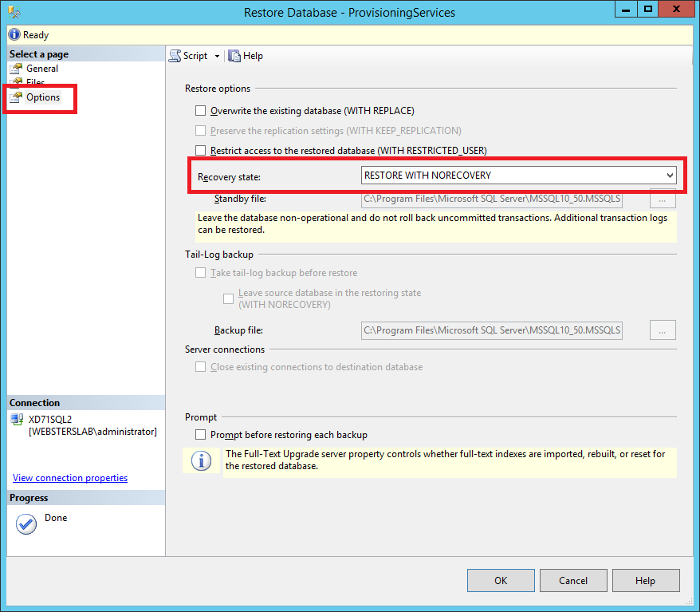The height and width of the screenshot is (612, 700).
Task: Toggle Restrict access to the restored database
Action: click(201, 150)
